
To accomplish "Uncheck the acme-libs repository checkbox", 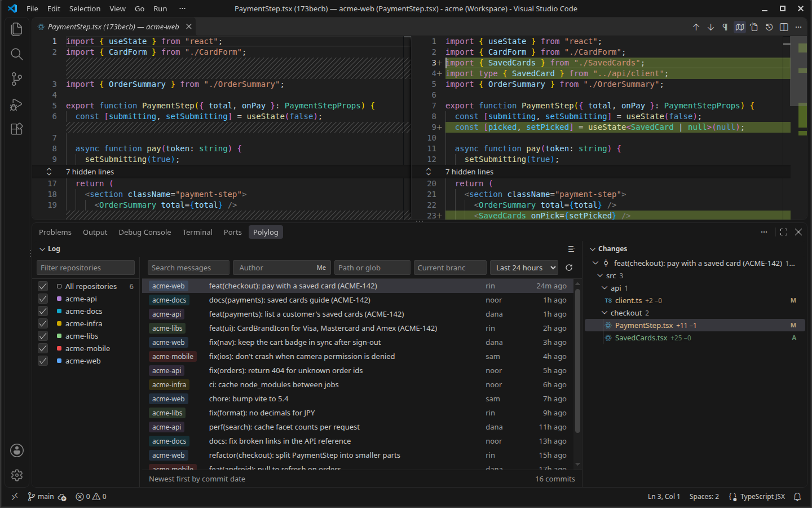I will point(43,336).
